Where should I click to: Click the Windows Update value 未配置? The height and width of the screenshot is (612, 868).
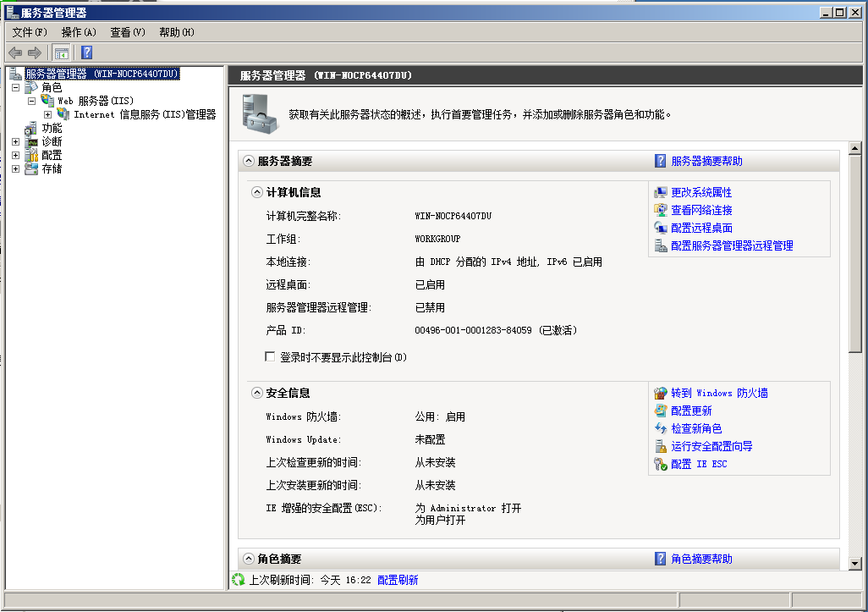point(430,439)
